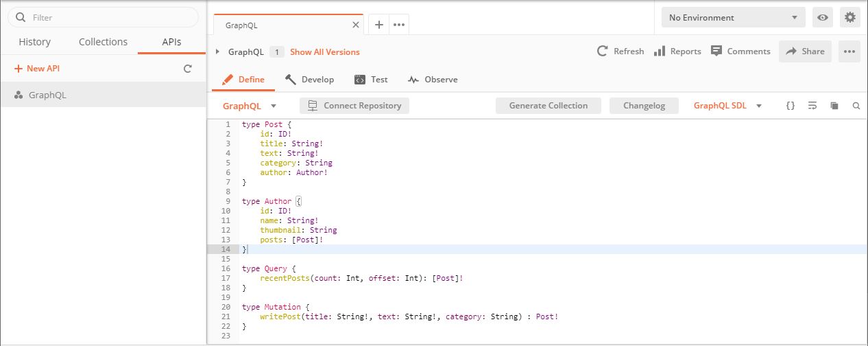The width and height of the screenshot is (868, 346).
Task: Click the beautify schema braces icon
Action: 790,106
